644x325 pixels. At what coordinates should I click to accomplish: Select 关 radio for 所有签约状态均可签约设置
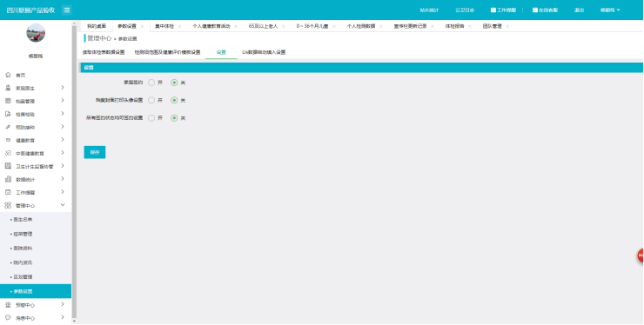174,118
